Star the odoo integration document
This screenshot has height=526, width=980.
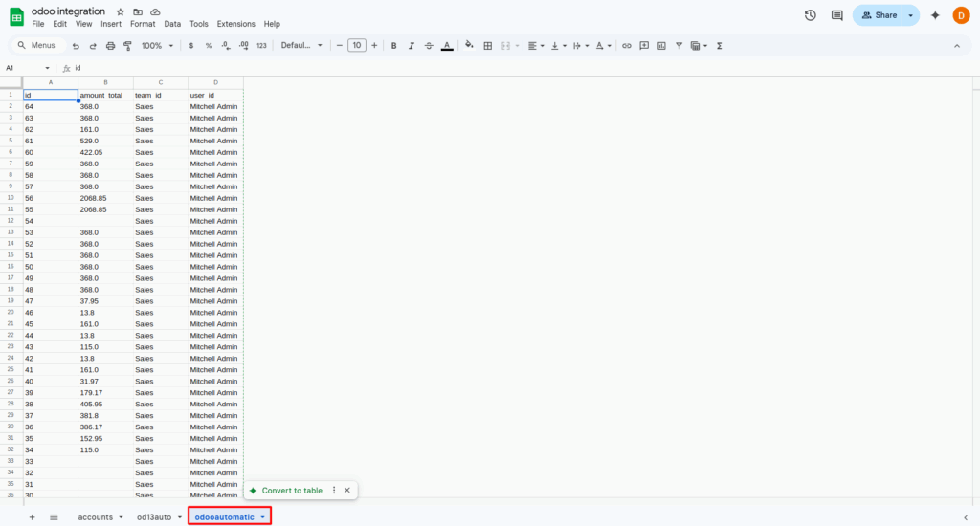120,11
